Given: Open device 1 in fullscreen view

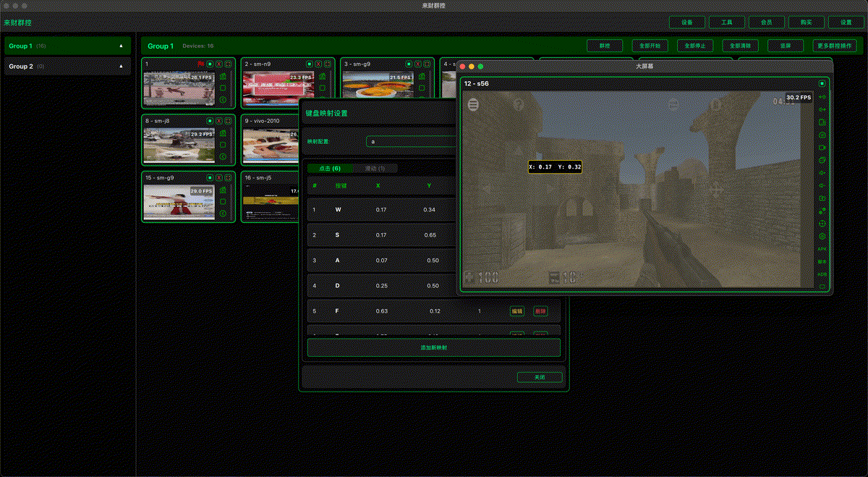Looking at the screenshot, I should pos(229,64).
